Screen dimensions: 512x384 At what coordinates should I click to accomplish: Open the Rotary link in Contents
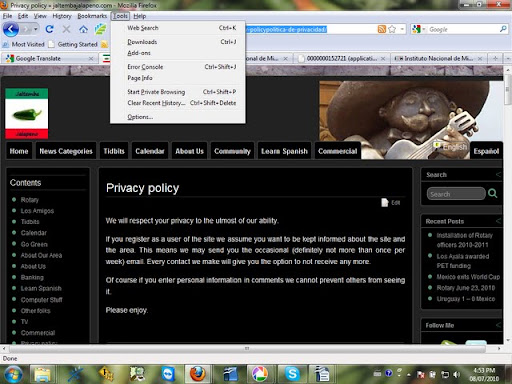click(x=30, y=200)
